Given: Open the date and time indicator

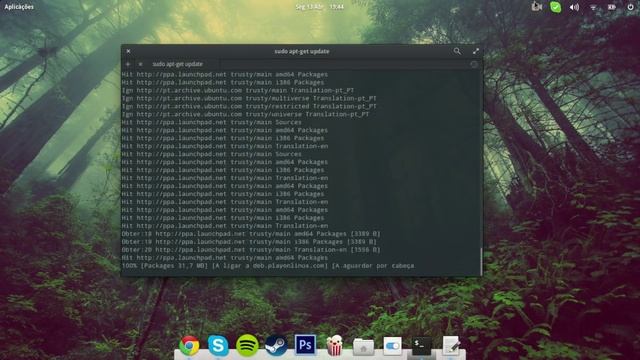Looking at the screenshot, I should pos(320,7).
